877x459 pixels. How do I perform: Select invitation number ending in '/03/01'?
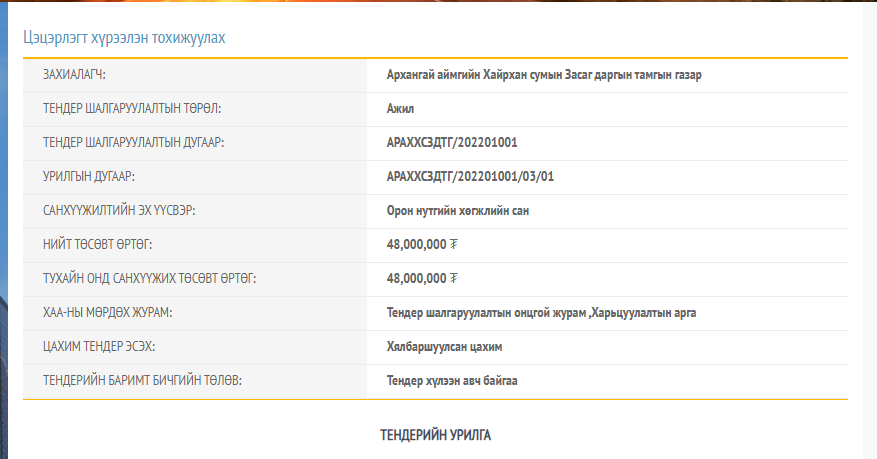pyautogui.click(x=470, y=177)
